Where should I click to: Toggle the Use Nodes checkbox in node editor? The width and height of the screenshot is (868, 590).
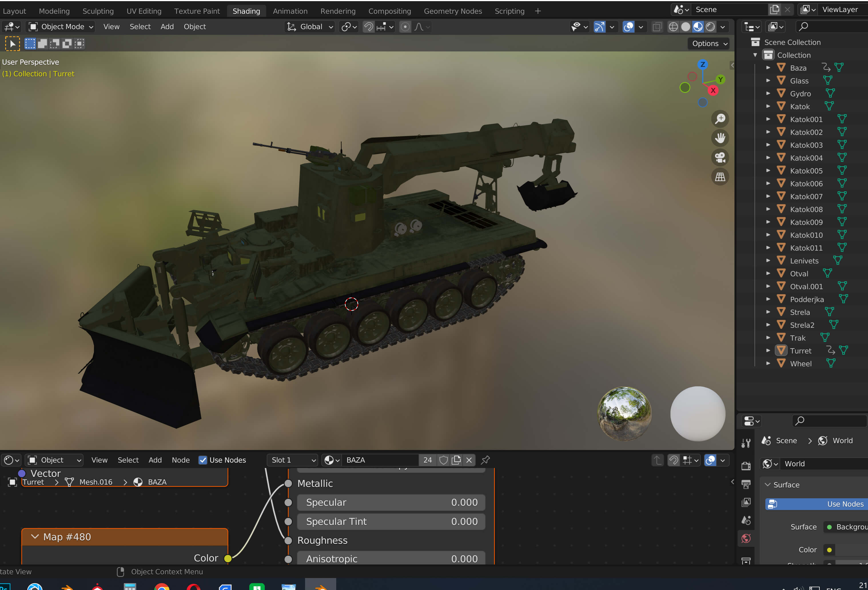click(x=202, y=460)
